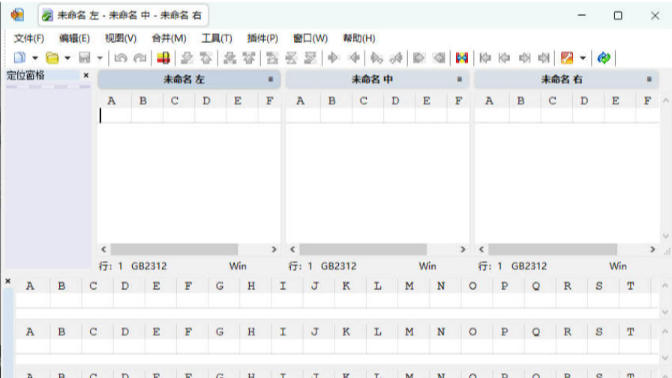Viewport: 672px width, 378px height.
Task: Close the 定位窗格 location pane
Action: (x=86, y=75)
